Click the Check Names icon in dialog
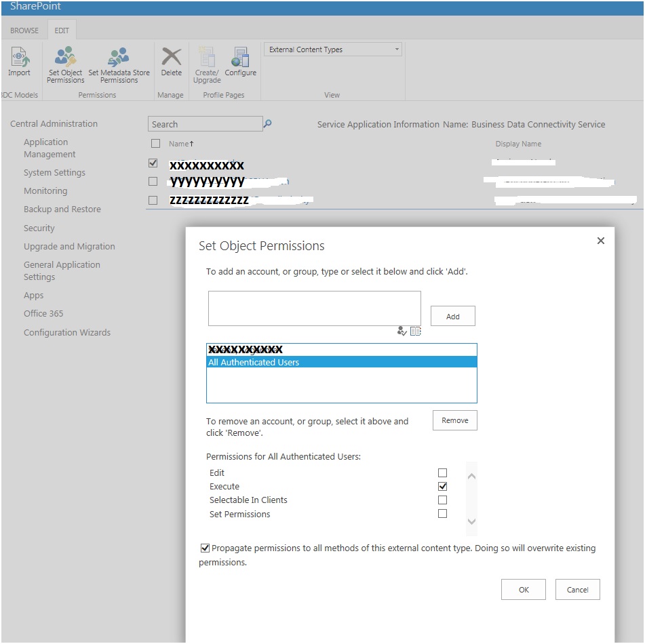Viewport: 645px width, 644px height. pos(402,331)
